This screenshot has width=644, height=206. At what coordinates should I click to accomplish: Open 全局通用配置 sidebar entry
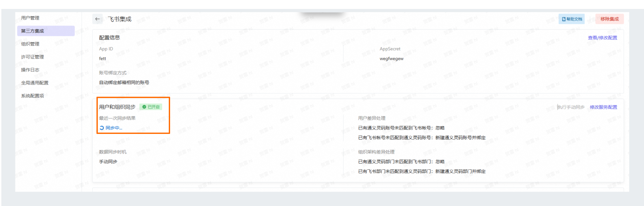click(35, 83)
